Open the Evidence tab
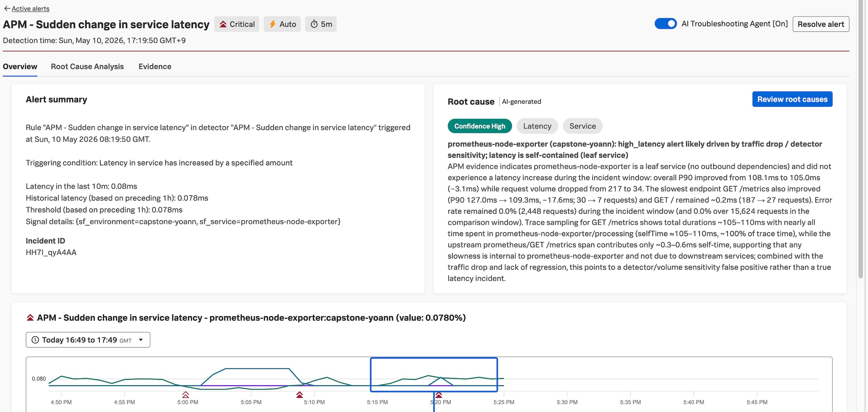This screenshot has height=412, width=868. pyautogui.click(x=155, y=67)
